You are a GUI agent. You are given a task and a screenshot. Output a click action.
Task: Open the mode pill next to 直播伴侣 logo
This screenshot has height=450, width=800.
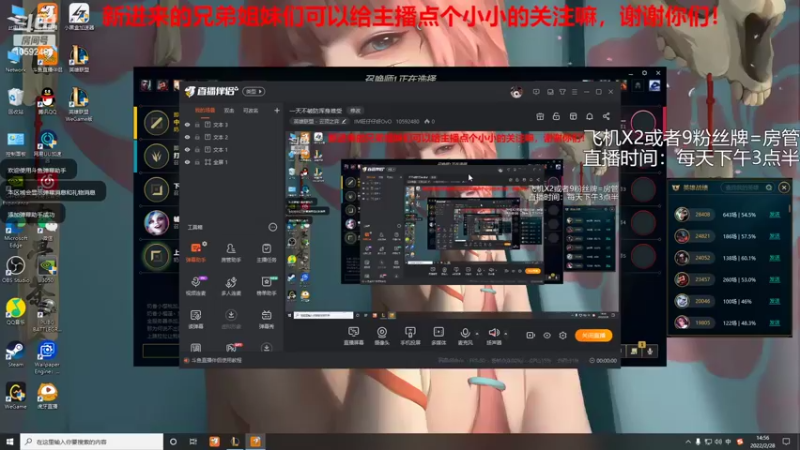(254, 91)
